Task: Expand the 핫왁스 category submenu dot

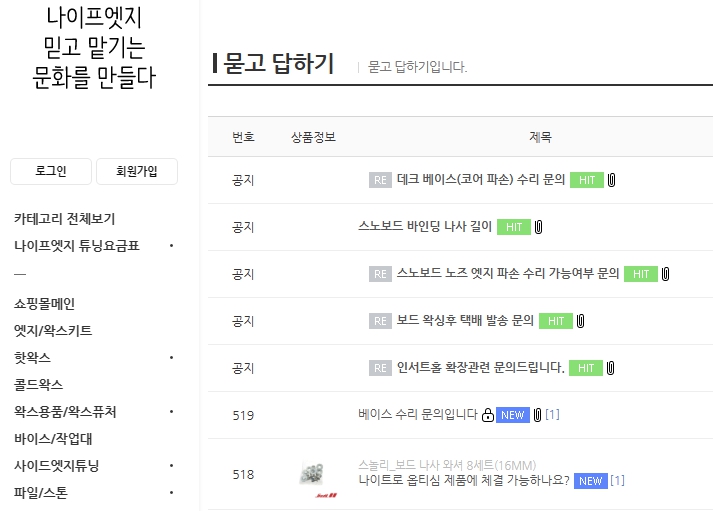Action: [172, 358]
